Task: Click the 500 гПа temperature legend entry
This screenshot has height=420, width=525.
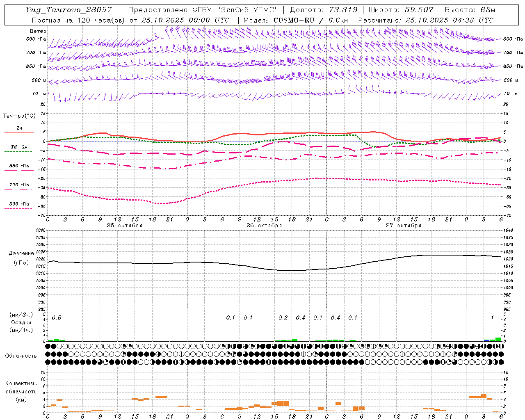Action: pyautogui.click(x=19, y=204)
